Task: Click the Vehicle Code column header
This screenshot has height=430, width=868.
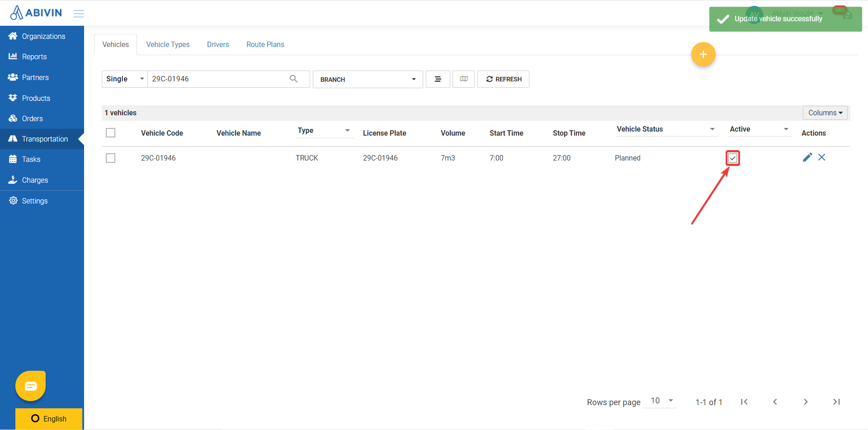Action: (162, 133)
